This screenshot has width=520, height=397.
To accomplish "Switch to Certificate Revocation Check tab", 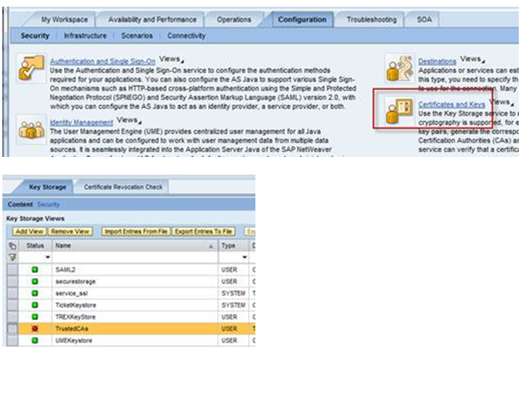I will tap(123, 187).
